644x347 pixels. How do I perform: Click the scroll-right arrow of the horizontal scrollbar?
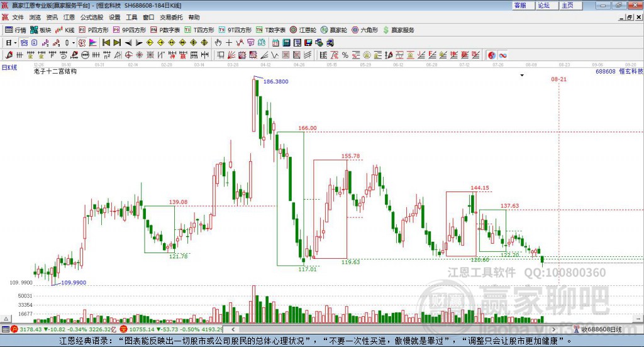553,329
